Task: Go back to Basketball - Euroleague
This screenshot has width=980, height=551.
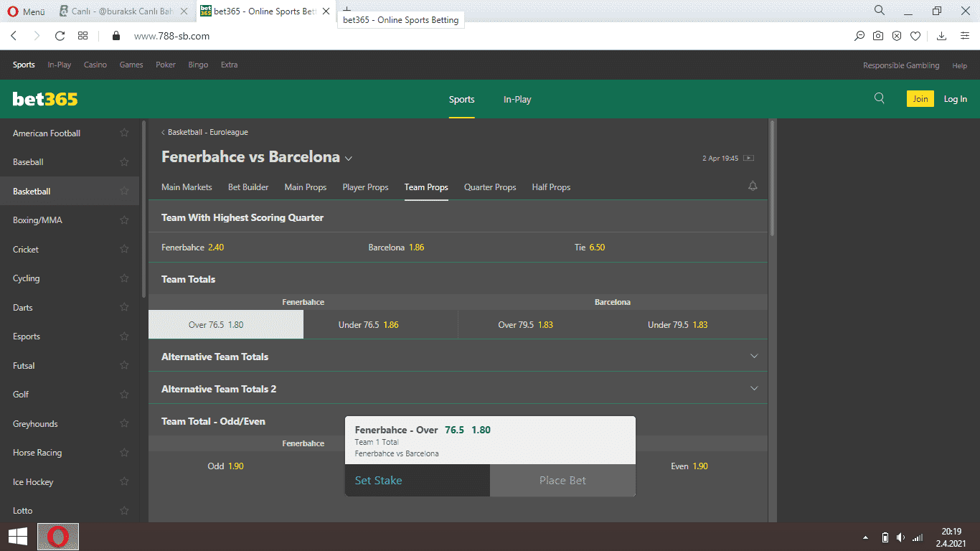Action: [204, 132]
